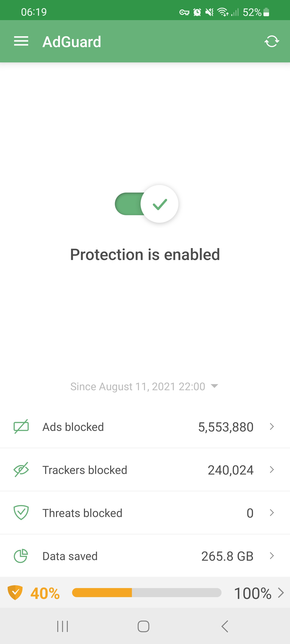290x644 pixels.
Task: Tap the orange shield icon near 40%
Action: point(17,592)
